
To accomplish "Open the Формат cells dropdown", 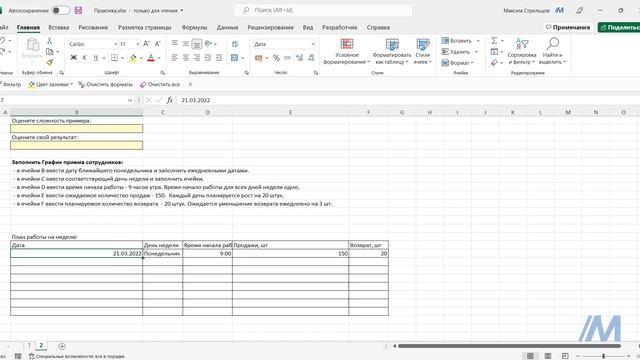I will pyautogui.click(x=458, y=63).
